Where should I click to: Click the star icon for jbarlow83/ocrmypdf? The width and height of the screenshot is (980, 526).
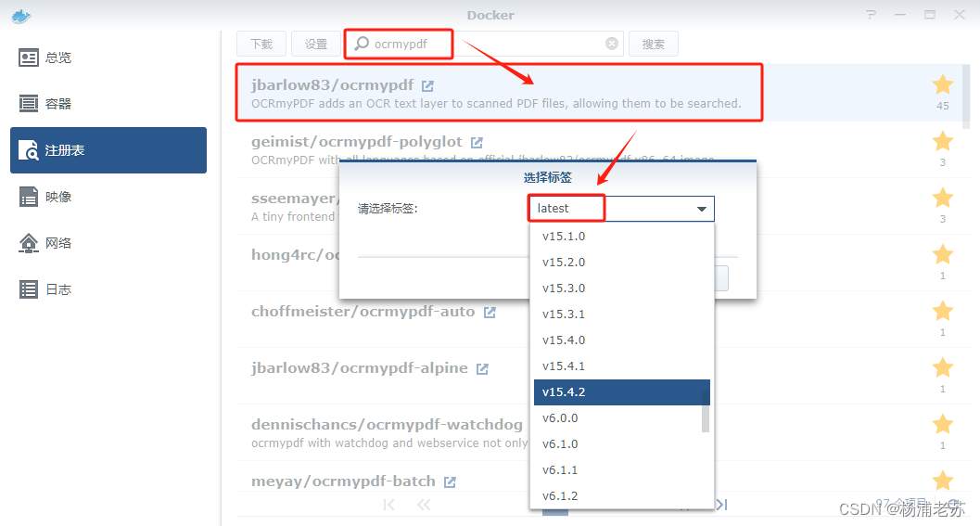pyautogui.click(x=943, y=84)
